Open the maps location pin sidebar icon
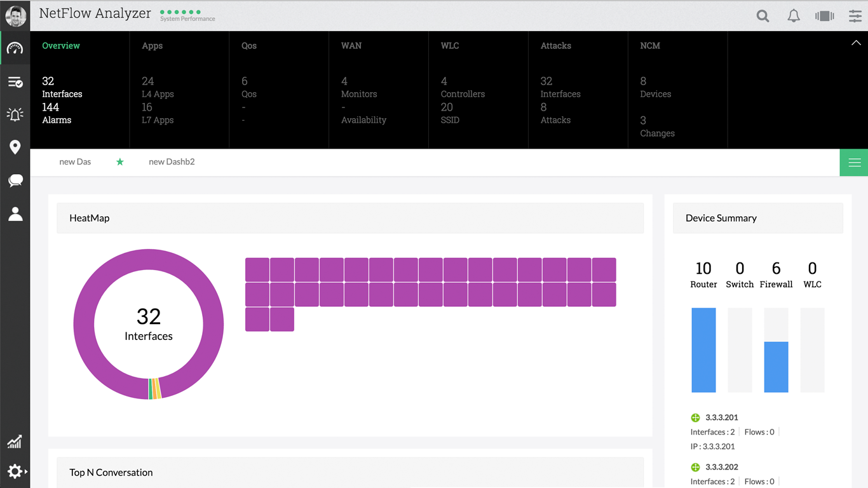 pos(15,147)
